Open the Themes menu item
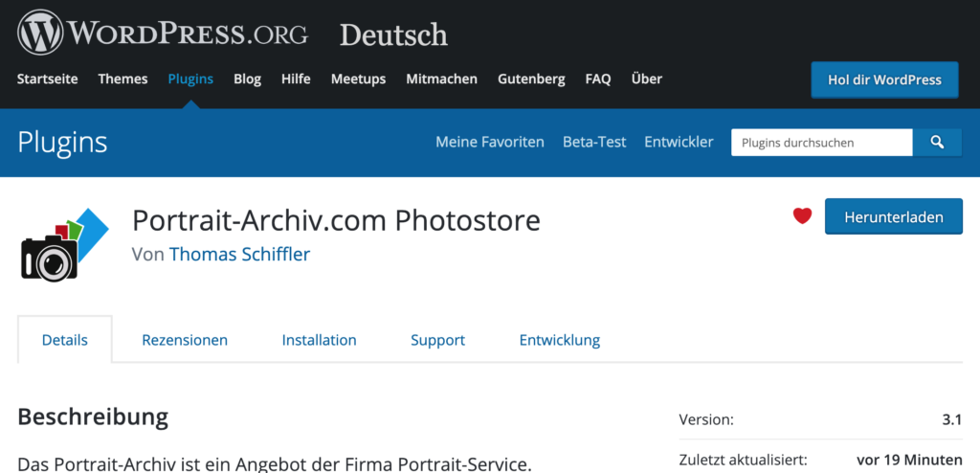The height and width of the screenshot is (473, 980). pos(123,79)
